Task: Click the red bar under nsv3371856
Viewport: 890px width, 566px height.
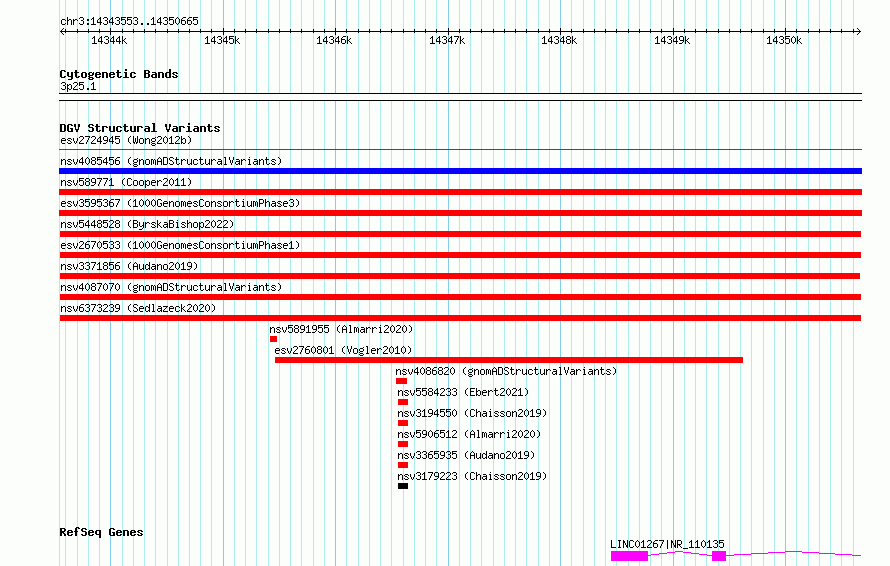Action: tap(460, 276)
